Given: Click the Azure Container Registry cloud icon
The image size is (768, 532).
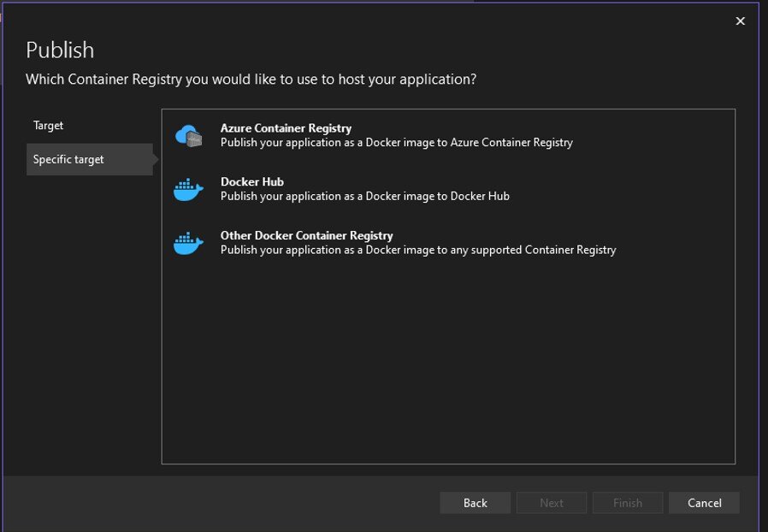Looking at the screenshot, I should click(188, 133).
